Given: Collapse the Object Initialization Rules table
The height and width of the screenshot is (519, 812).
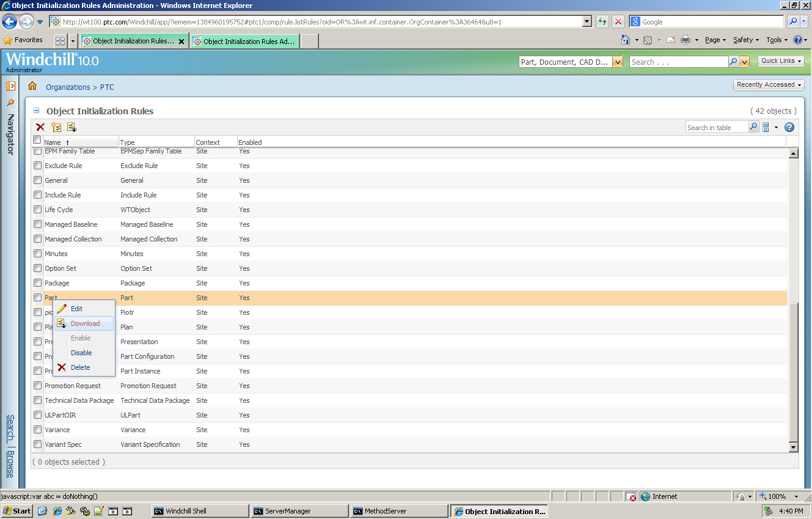Looking at the screenshot, I should coord(36,111).
